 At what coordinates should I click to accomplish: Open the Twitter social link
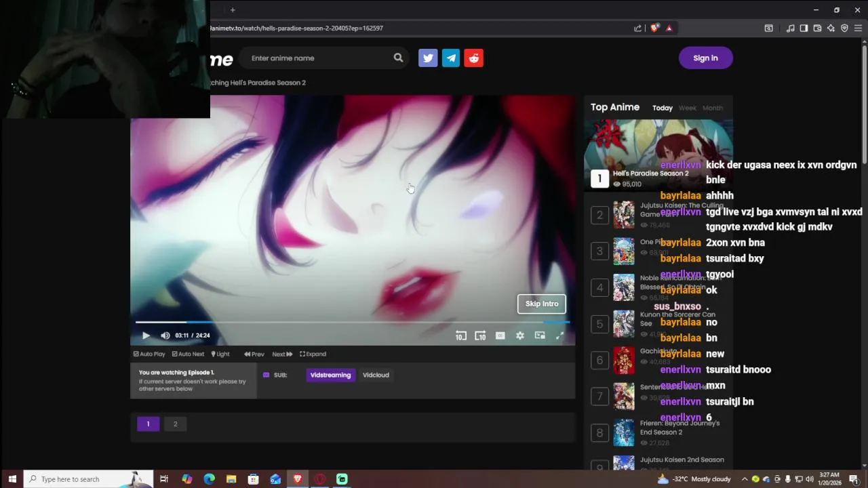coord(428,58)
